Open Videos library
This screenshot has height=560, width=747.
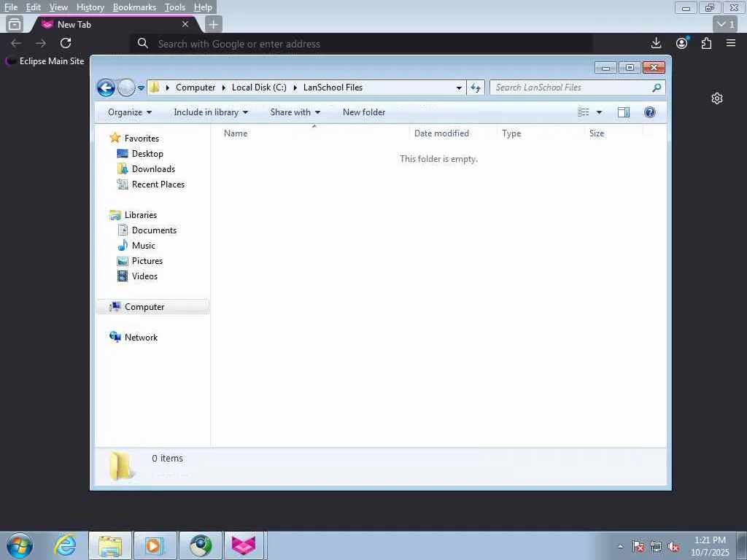click(x=144, y=276)
